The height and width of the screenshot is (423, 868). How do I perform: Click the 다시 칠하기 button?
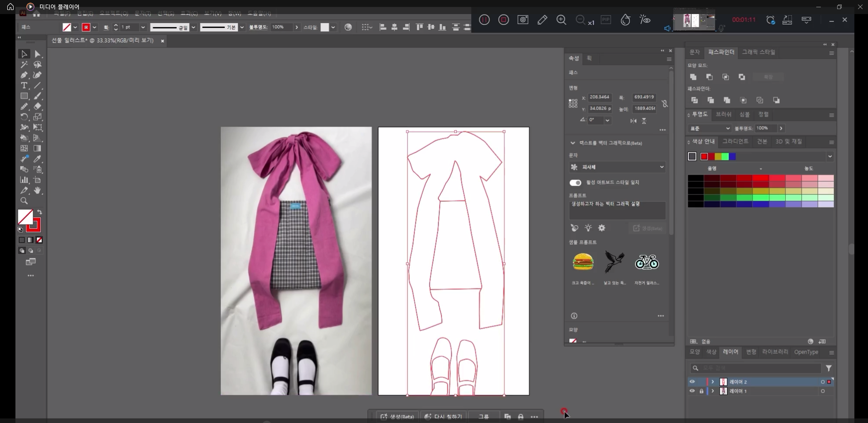(x=443, y=417)
